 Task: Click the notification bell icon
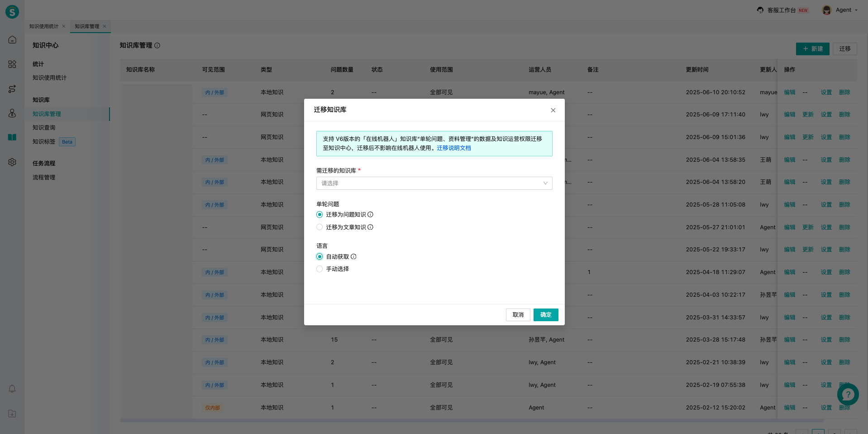pos(12,389)
